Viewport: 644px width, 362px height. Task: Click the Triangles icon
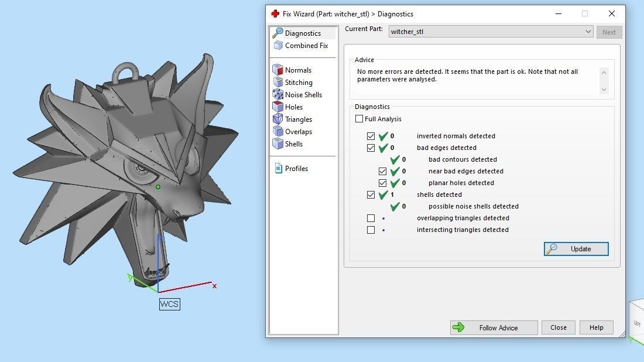pyautogui.click(x=278, y=119)
